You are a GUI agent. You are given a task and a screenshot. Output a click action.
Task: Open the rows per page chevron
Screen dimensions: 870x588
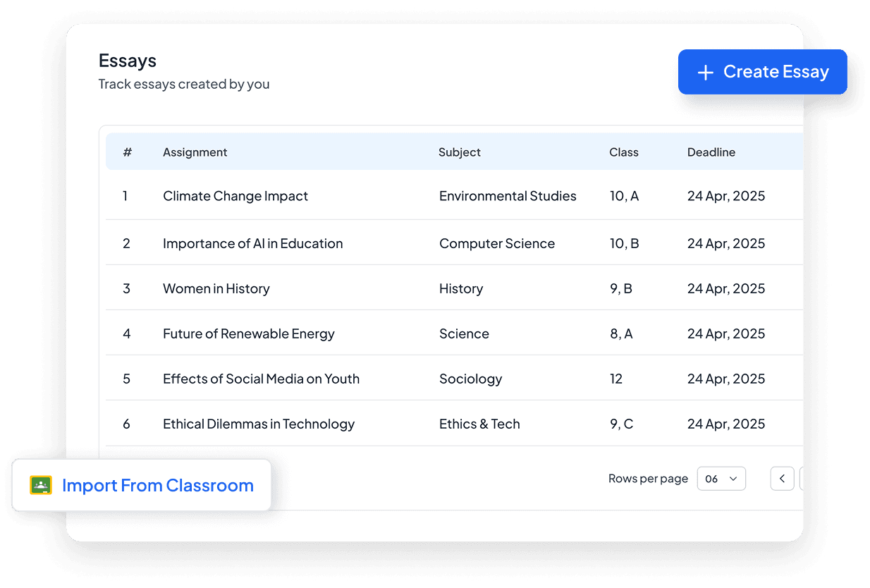coord(733,479)
